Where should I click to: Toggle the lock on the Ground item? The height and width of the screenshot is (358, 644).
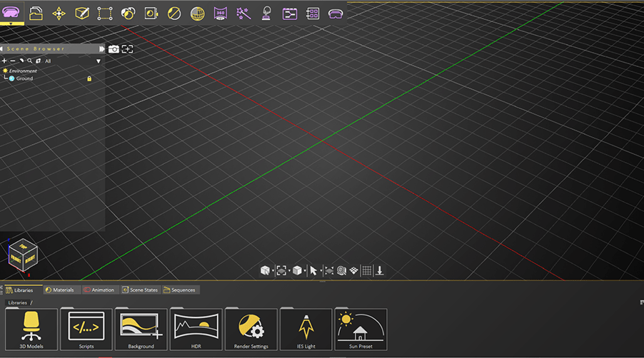[x=89, y=78]
